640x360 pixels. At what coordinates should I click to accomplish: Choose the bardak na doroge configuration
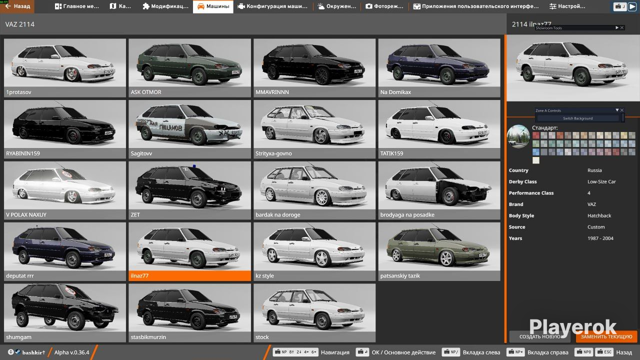315,190
